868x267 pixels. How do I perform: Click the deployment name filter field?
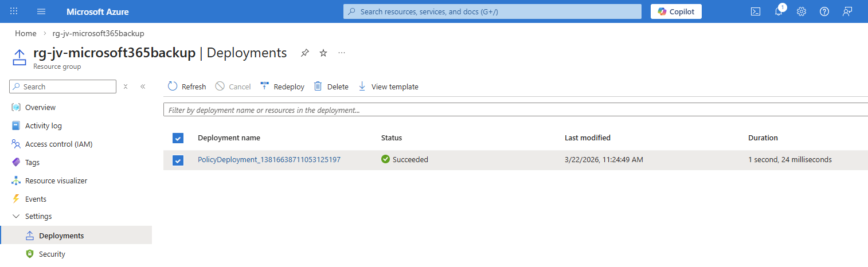click(x=515, y=110)
